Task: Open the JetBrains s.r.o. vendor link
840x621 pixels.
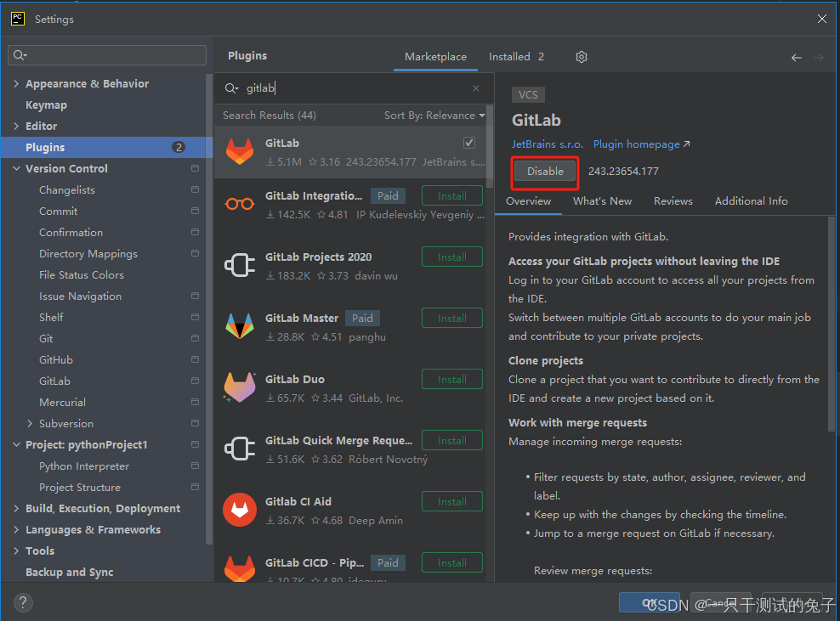Action: 547,144
